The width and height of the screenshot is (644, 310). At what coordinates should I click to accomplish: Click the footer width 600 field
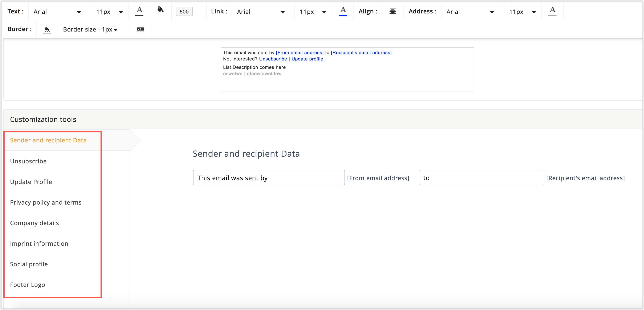[184, 12]
